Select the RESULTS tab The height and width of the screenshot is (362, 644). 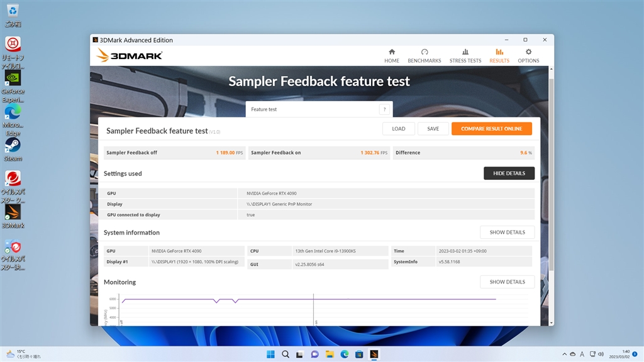pos(499,55)
